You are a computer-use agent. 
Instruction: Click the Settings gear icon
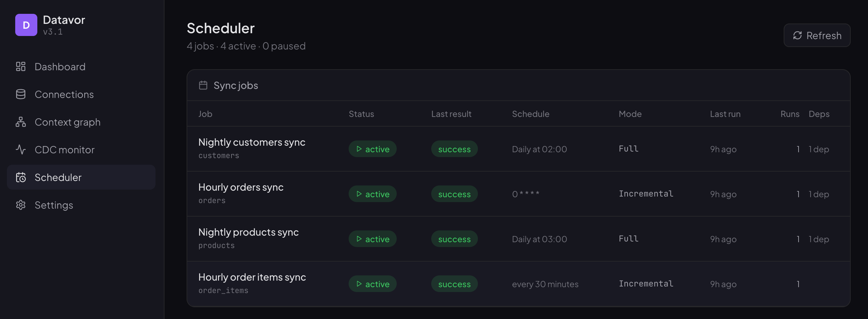click(21, 205)
